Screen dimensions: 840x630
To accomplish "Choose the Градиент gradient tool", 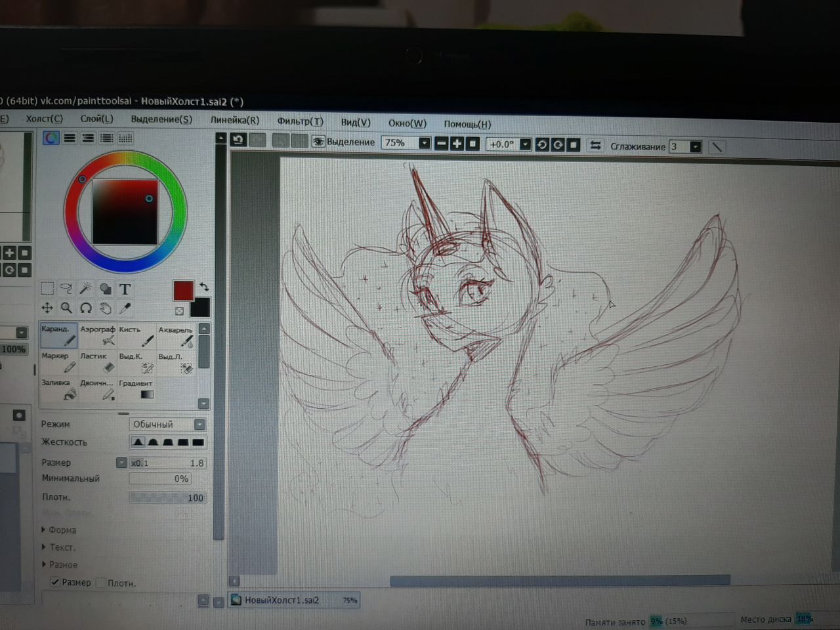I will (x=136, y=390).
